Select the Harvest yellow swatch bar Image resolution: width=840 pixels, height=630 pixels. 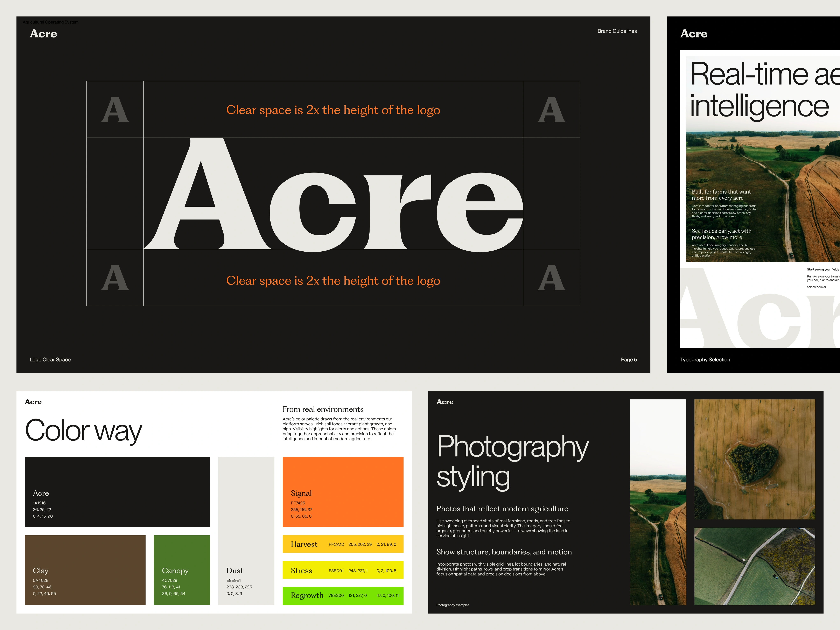click(343, 544)
